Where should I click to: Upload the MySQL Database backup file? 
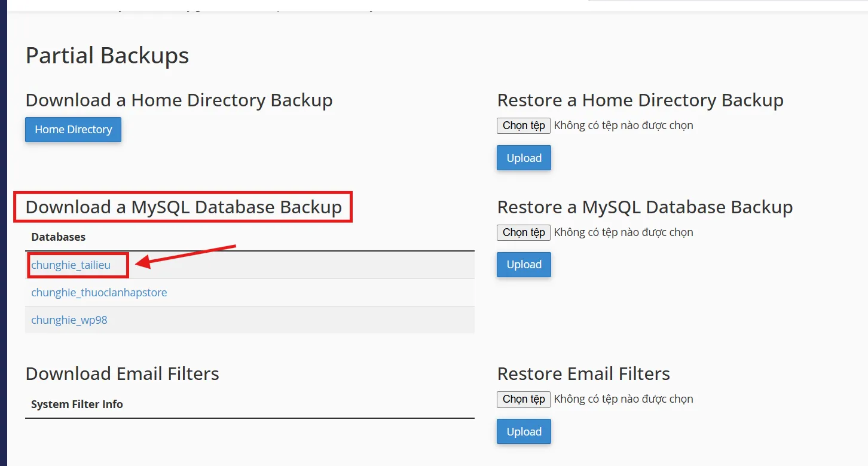point(524,265)
